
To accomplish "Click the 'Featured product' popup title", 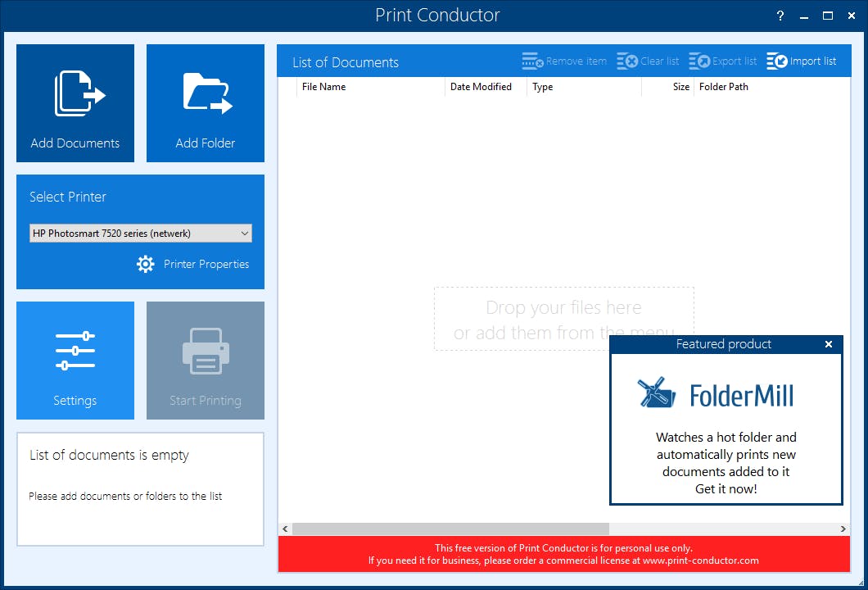I will (724, 344).
